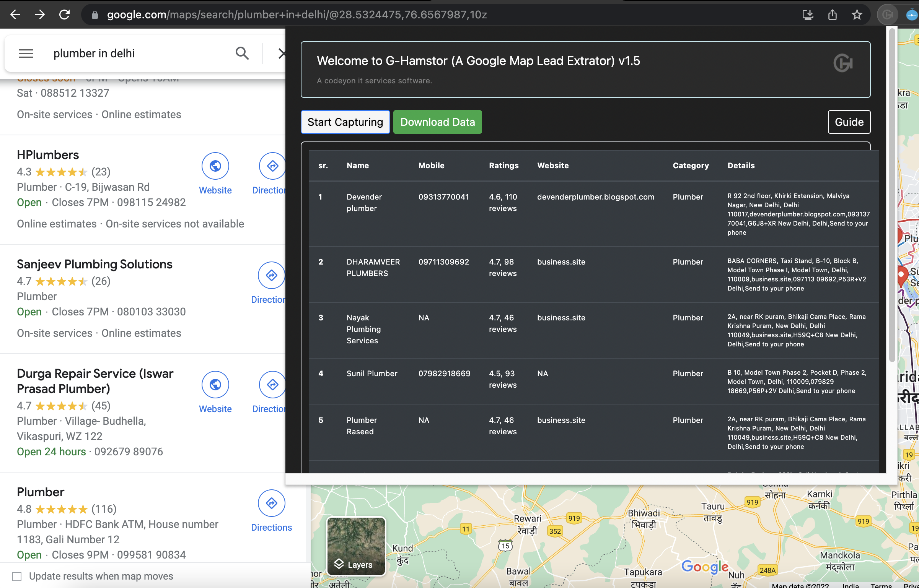Image resolution: width=919 pixels, height=588 pixels.
Task: Click Download Data button
Action: pos(437,122)
